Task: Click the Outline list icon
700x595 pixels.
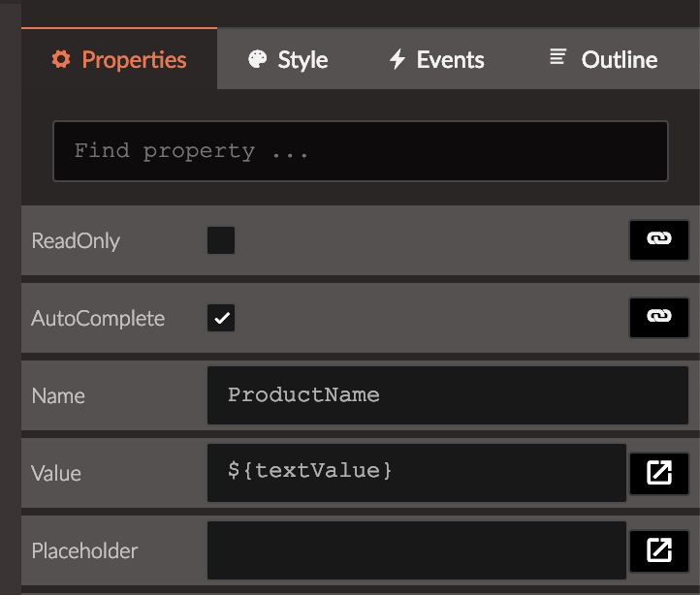Action: [x=557, y=56]
